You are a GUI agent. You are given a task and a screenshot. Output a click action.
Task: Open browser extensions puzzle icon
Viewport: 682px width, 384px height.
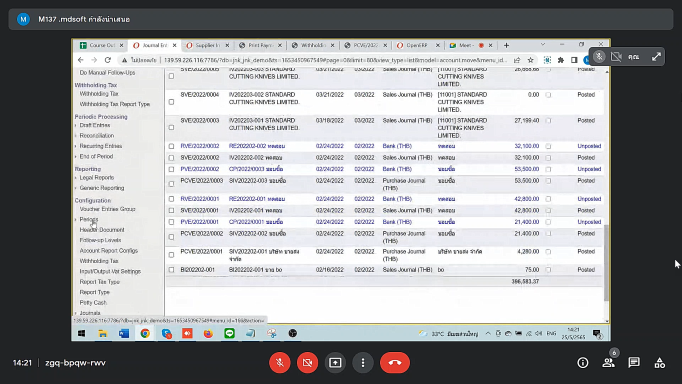coord(561,60)
